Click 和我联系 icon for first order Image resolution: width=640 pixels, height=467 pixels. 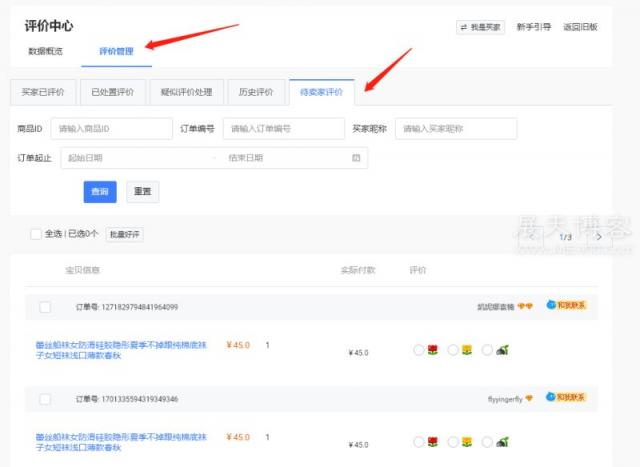pos(567,305)
